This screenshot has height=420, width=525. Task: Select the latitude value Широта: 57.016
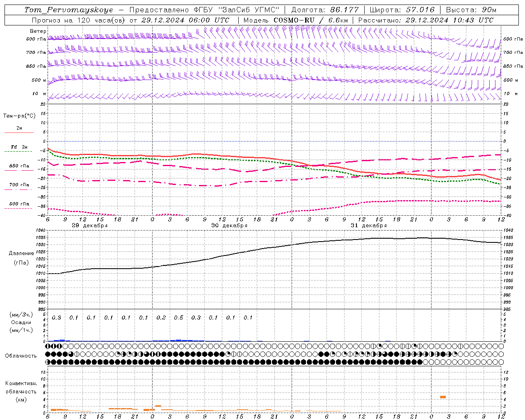(x=402, y=10)
